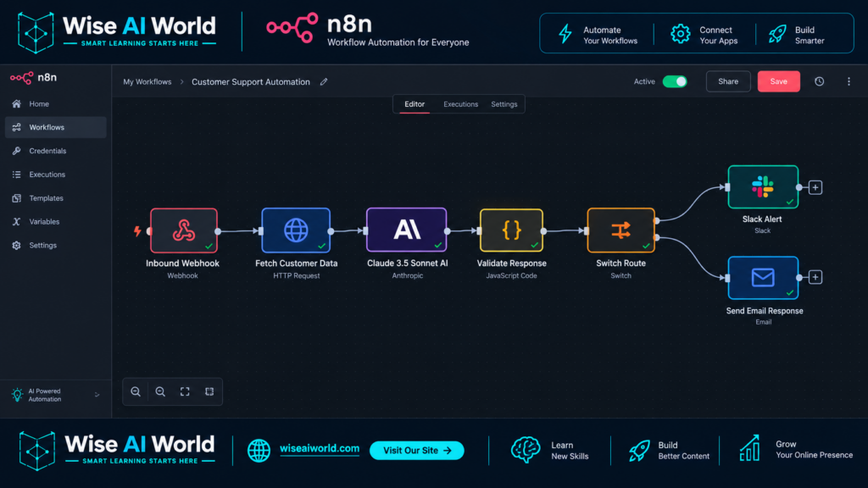Add a node after Send Email Response
Viewport: 868px width, 488px height.
coord(815,277)
